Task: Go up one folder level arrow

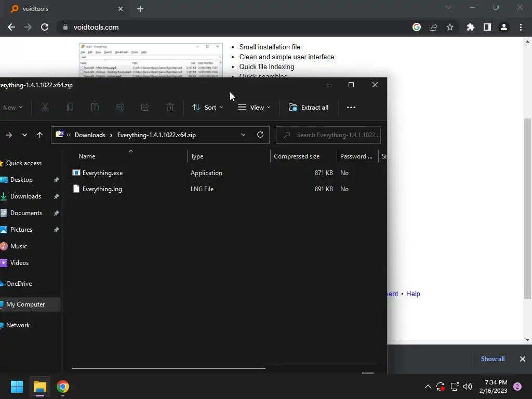Action: pos(39,135)
